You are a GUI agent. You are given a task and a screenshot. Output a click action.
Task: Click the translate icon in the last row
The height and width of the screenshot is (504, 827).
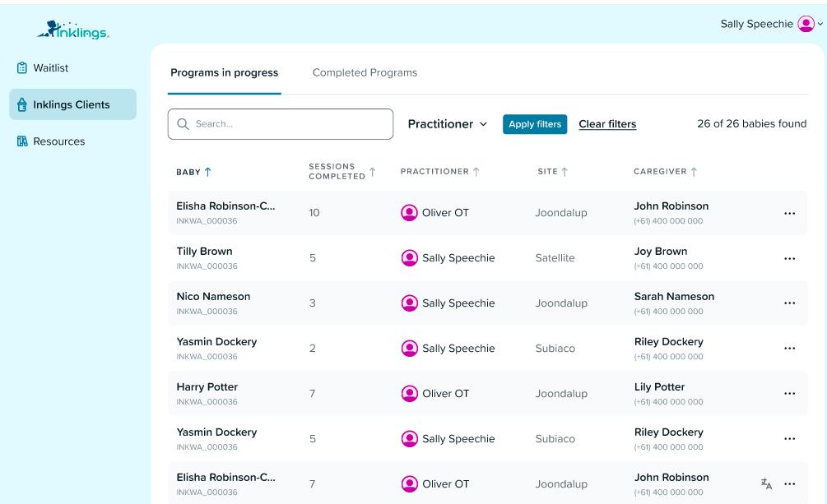(766, 484)
